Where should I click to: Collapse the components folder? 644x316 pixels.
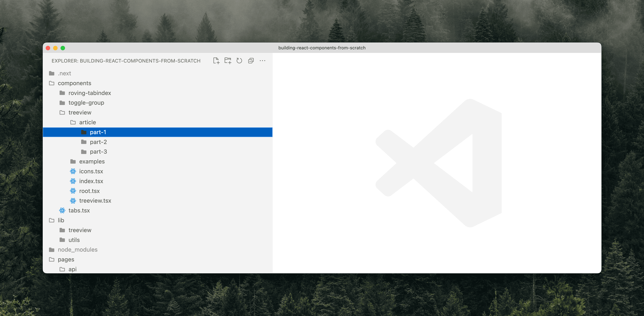[74, 83]
